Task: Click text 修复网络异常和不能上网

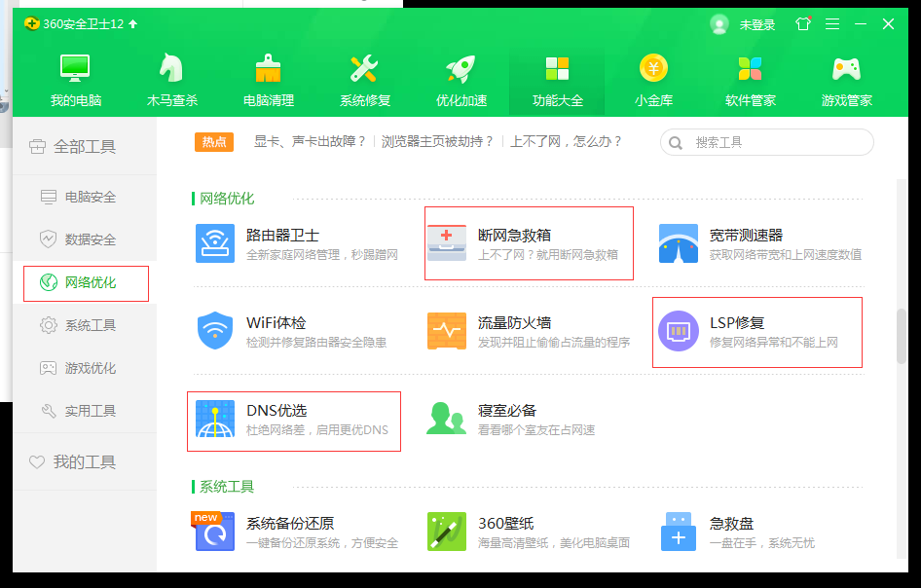Action: tap(774, 343)
